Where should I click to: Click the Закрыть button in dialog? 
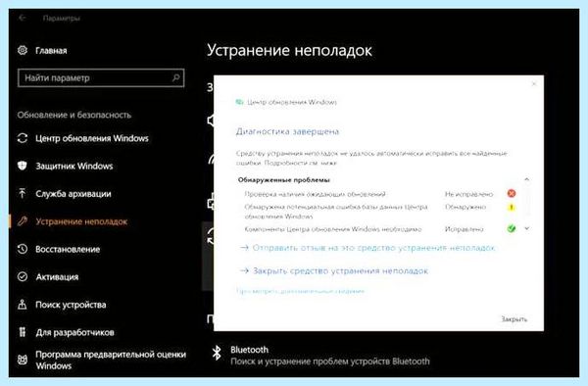point(514,319)
